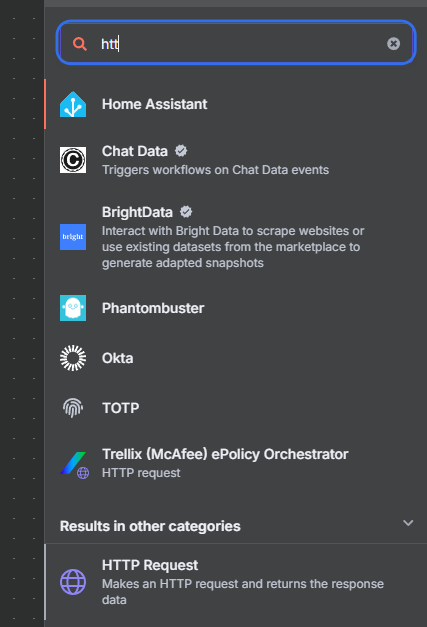Click the Chat Data logo icon
The height and width of the screenshot is (627, 427).
click(x=73, y=160)
